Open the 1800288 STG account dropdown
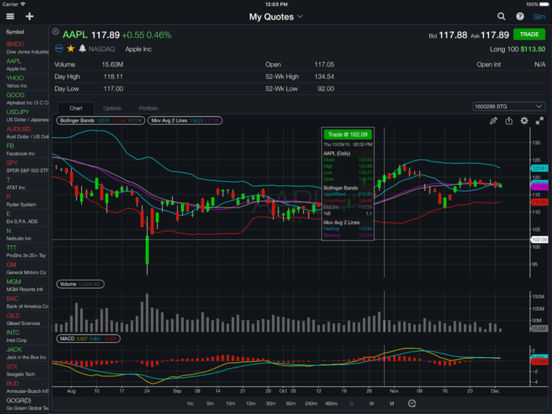The width and height of the screenshot is (552, 414). click(x=508, y=106)
